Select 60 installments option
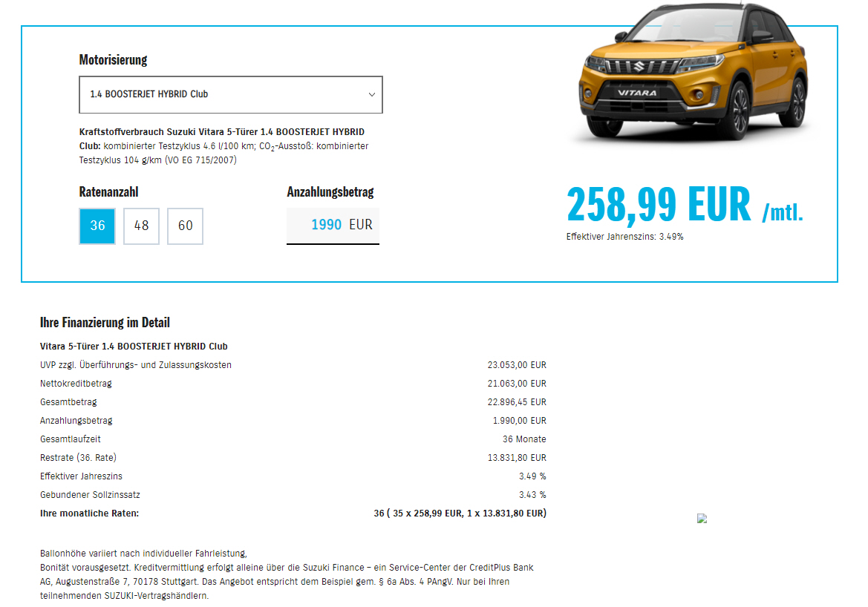This screenshot has height=607, width=868. pos(186,226)
